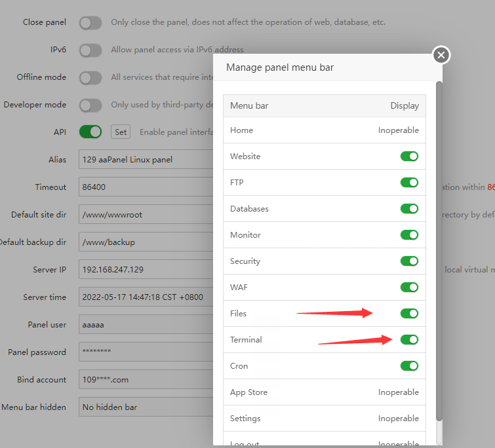Toggle Terminal menu display switch
Screen dimensions: 495x448
tap(409, 340)
